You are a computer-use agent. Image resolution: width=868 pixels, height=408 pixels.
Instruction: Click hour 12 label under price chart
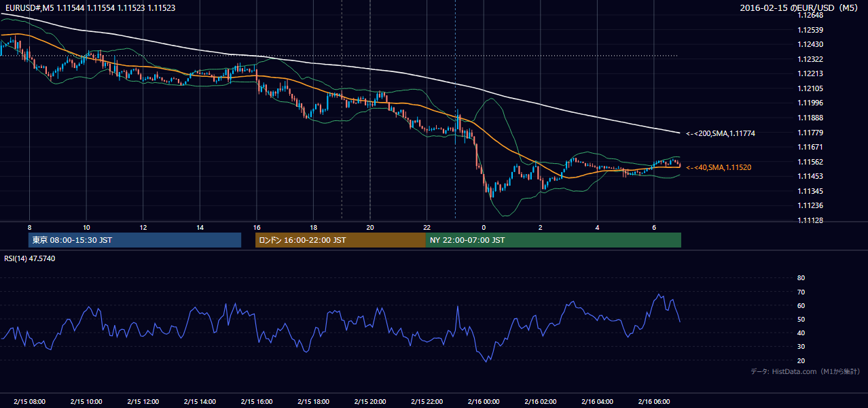click(x=143, y=227)
